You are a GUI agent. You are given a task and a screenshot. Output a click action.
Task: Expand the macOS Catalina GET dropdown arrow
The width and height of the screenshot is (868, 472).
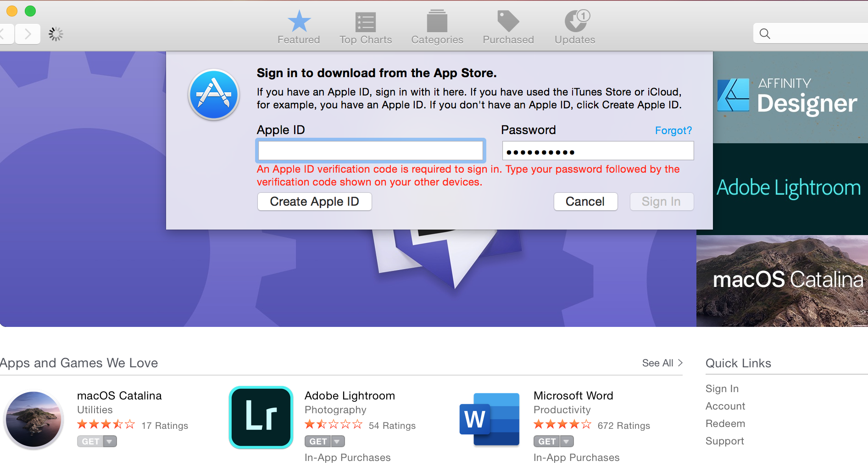pyautogui.click(x=110, y=441)
